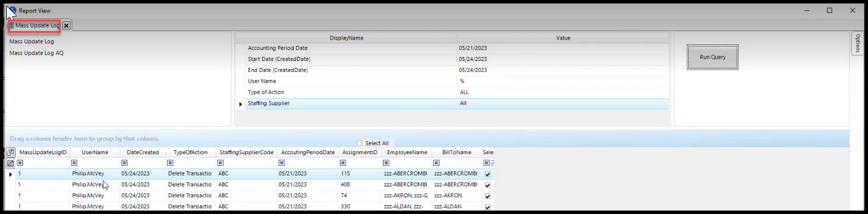Open AccoutingPeriodDate column filter operator icon
The image size is (868, 214).
pos(282,163)
